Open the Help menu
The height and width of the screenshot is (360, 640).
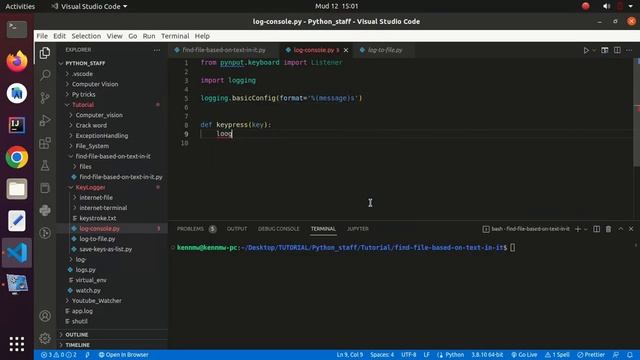pyautogui.click(x=202, y=36)
